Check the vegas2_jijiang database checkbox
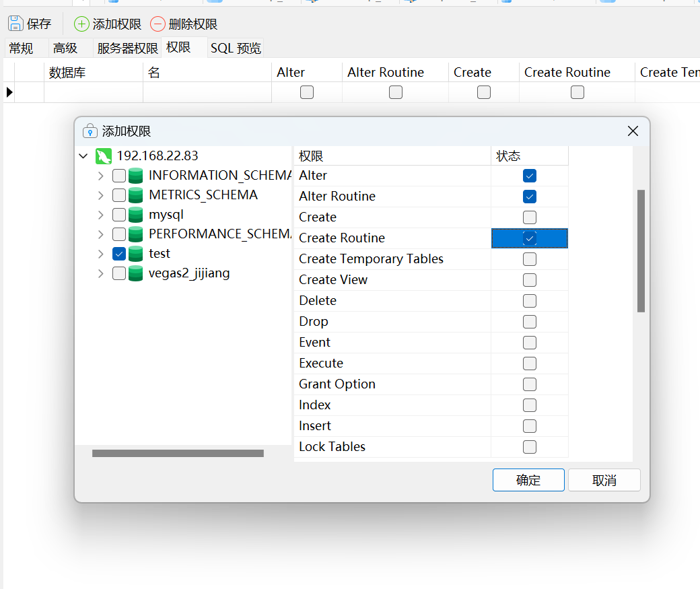This screenshot has height=589, width=700. [x=119, y=273]
